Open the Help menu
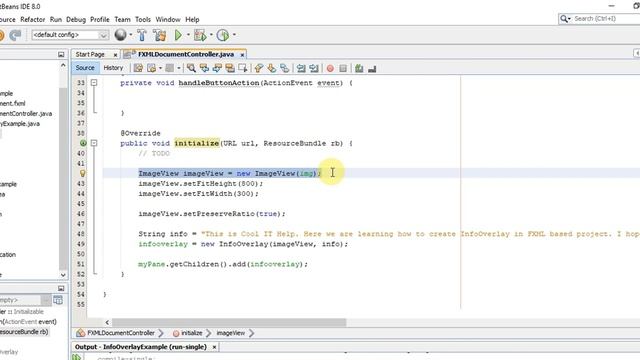Screen dimensions: 640x360 tap(192, 20)
